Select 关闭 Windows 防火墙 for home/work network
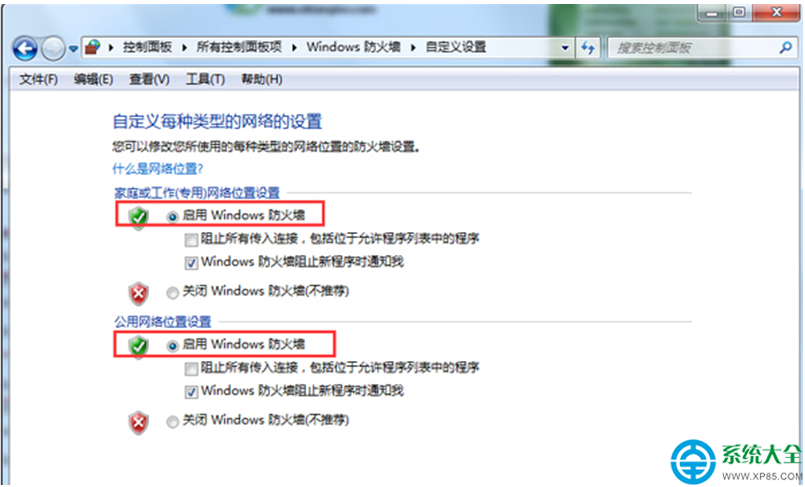 pos(172,293)
